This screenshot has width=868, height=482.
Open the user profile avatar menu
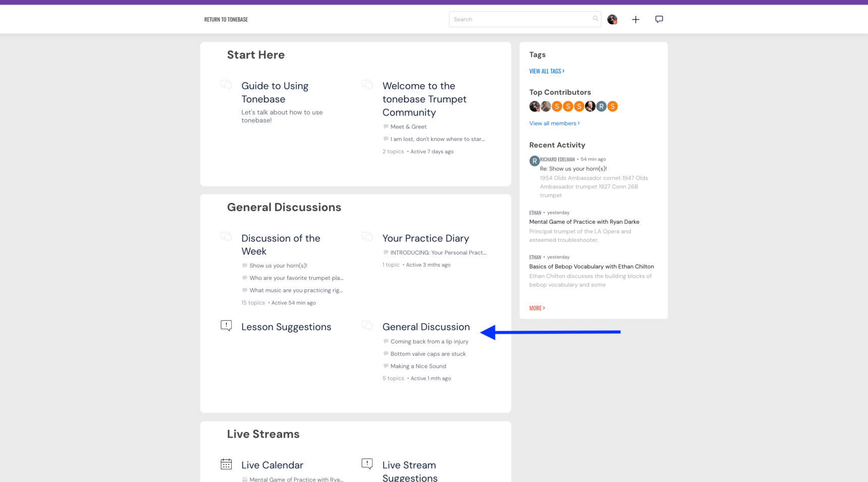pyautogui.click(x=612, y=19)
